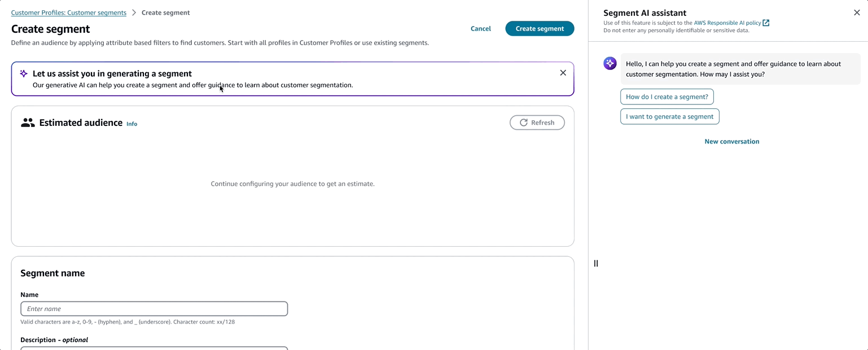Click the AI assistant avatar icon
The width and height of the screenshot is (868, 350).
(610, 63)
